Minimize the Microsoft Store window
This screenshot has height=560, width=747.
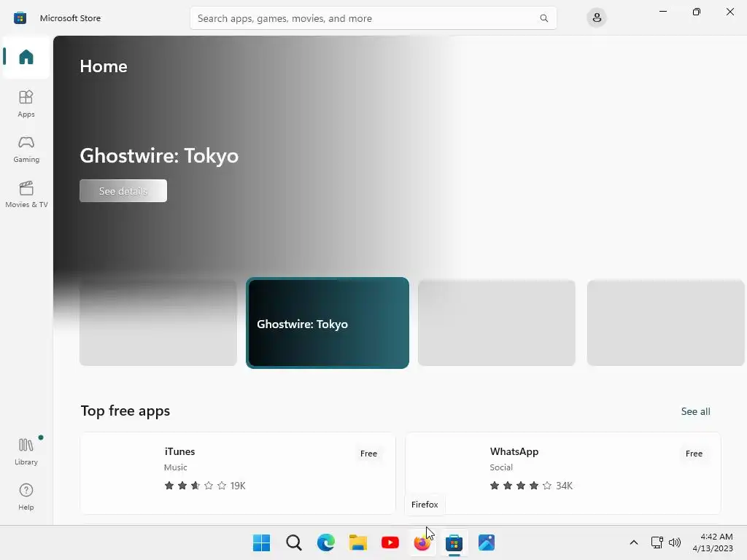[x=662, y=12]
